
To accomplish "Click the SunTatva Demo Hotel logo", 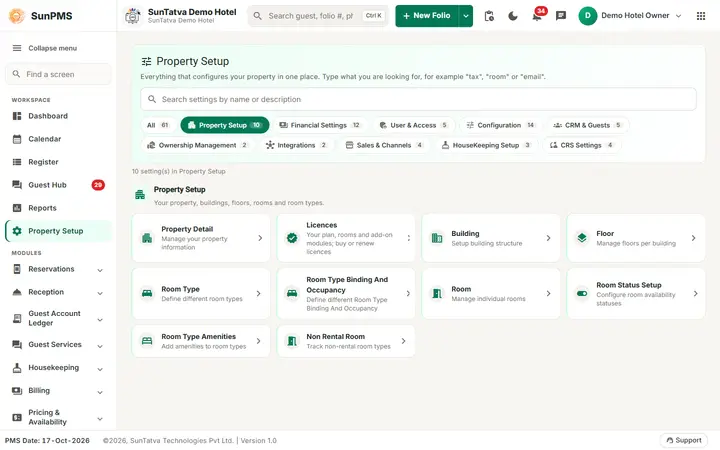I will tap(133, 16).
